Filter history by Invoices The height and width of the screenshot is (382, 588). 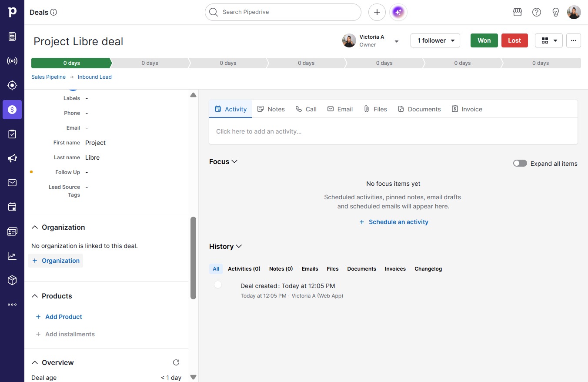(x=395, y=269)
